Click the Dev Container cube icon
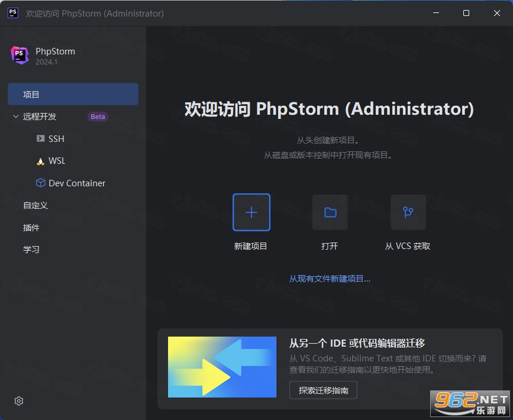 tap(40, 183)
